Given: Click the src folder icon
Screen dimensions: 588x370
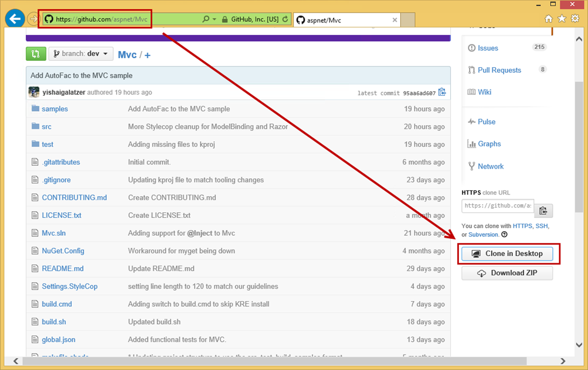Looking at the screenshot, I should click(x=35, y=126).
